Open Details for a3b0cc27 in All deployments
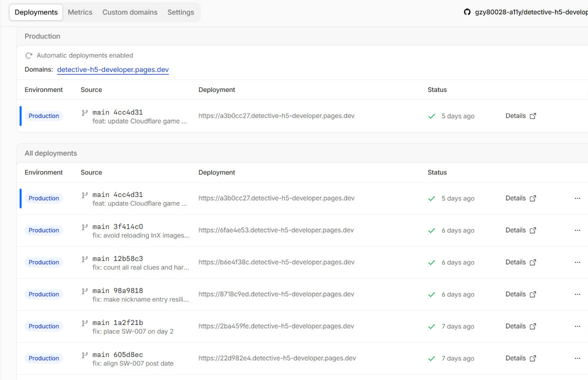This screenshot has width=588, height=380. [x=515, y=198]
